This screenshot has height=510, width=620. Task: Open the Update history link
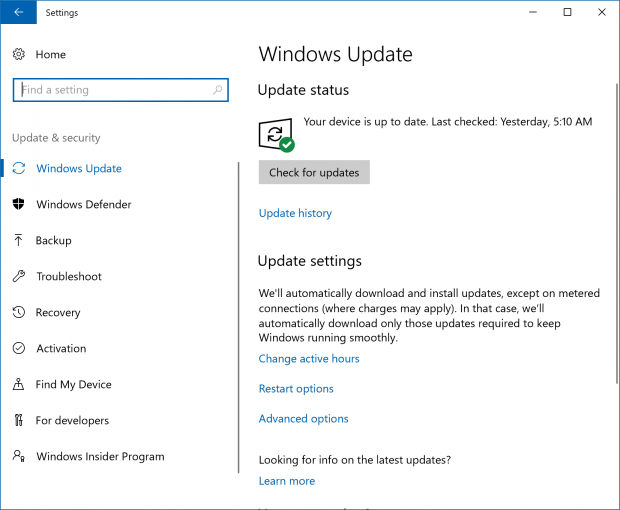click(x=295, y=213)
